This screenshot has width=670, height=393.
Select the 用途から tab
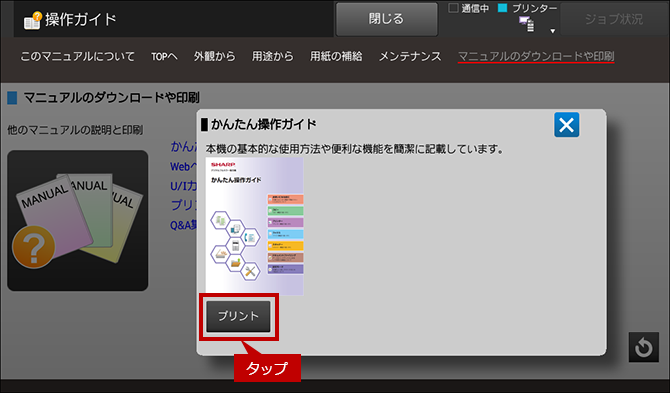[x=273, y=56]
